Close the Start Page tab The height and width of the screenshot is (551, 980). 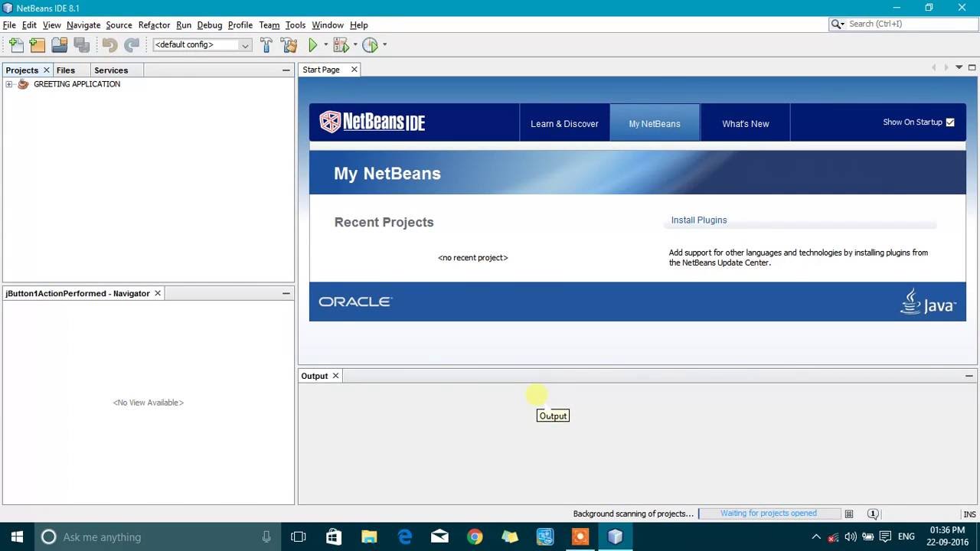pos(354,70)
